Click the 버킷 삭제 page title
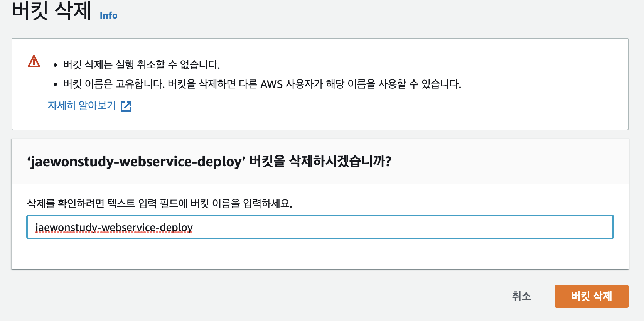The width and height of the screenshot is (644, 321). [x=51, y=10]
